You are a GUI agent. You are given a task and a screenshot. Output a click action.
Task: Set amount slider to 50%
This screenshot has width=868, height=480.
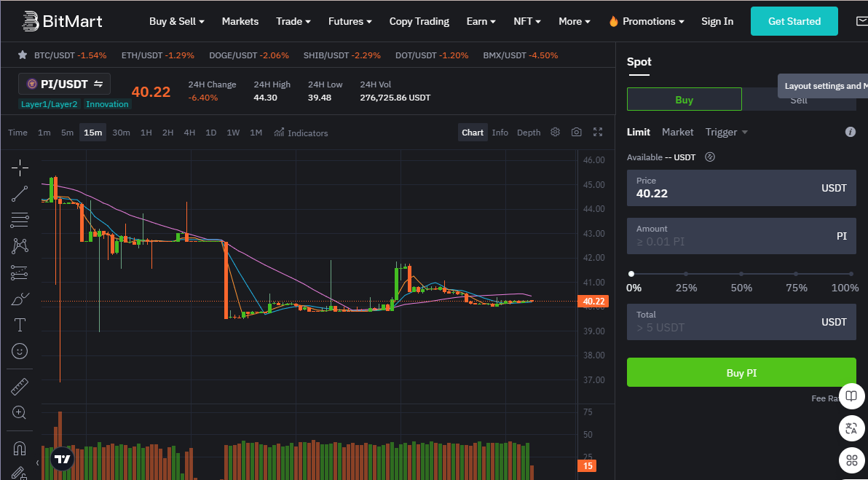(741, 273)
